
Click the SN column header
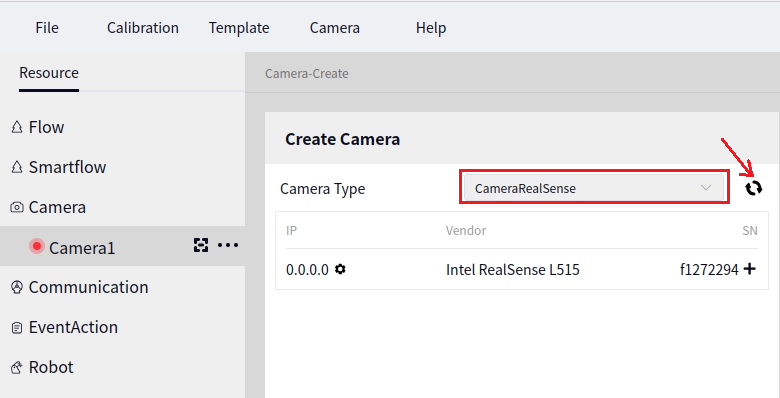(750, 230)
